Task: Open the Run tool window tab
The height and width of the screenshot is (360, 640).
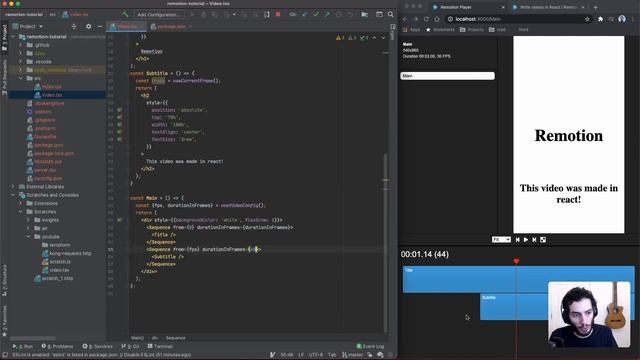Action: point(23,346)
